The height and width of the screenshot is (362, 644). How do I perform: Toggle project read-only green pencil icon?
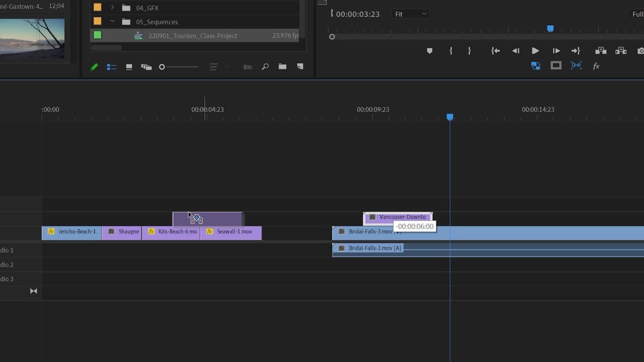[94, 67]
